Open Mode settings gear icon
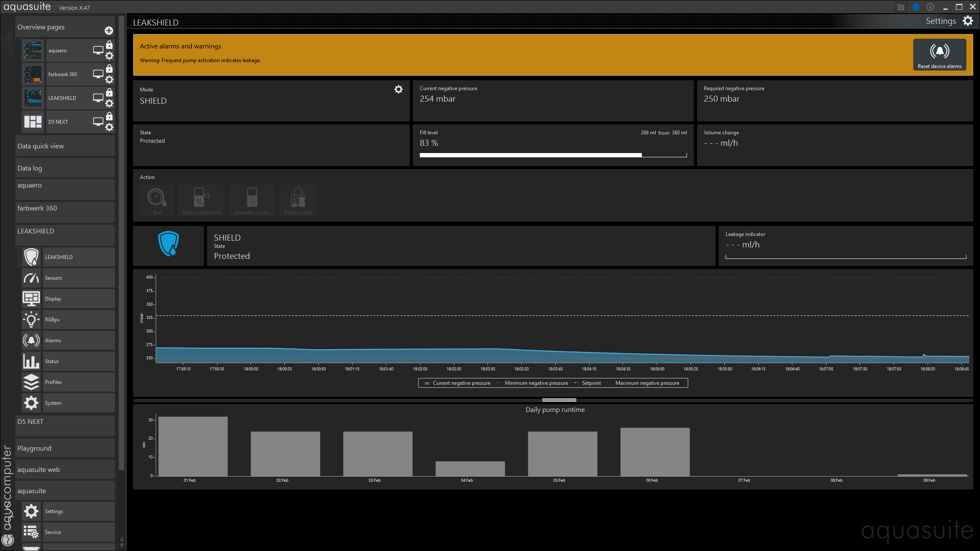Viewport: 980px width, 551px height. [x=398, y=89]
